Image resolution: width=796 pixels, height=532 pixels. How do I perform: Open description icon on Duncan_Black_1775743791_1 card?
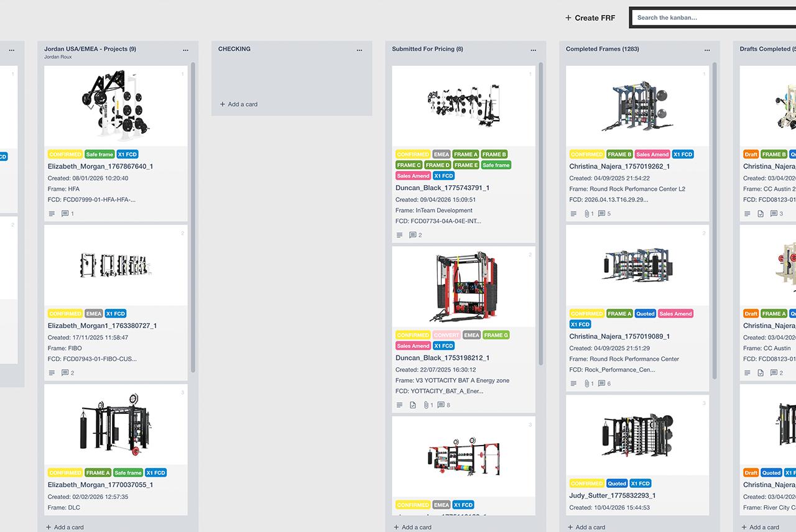pyautogui.click(x=399, y=235)
